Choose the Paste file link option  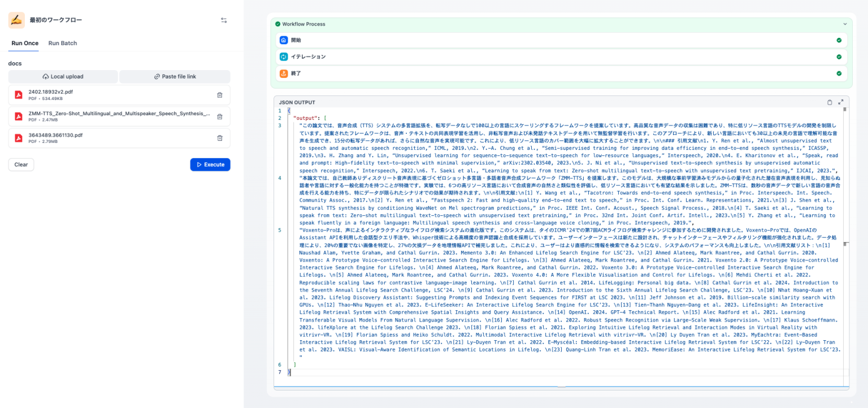(x=175, y=77)
